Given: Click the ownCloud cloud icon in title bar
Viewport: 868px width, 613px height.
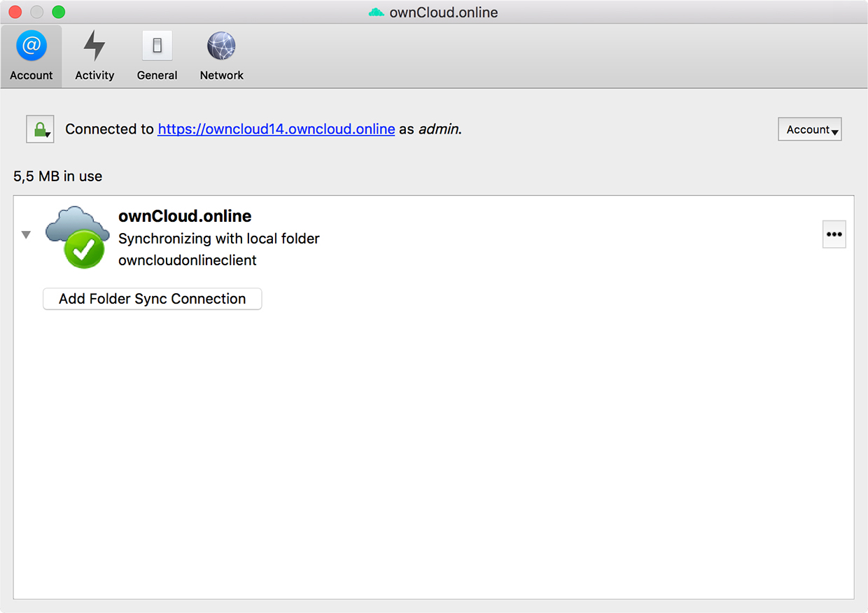Looking at the screenshot, I should point(377,13).
